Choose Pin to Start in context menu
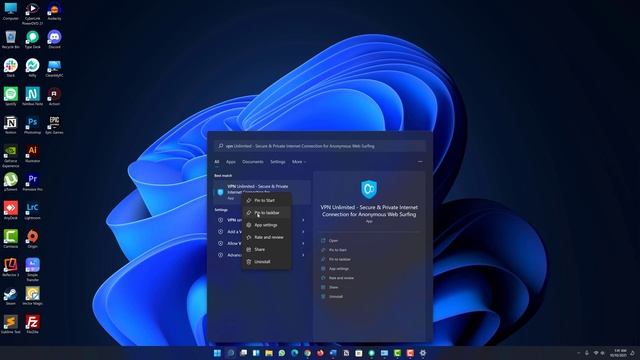Screen dimensions: 640x360 264,200
